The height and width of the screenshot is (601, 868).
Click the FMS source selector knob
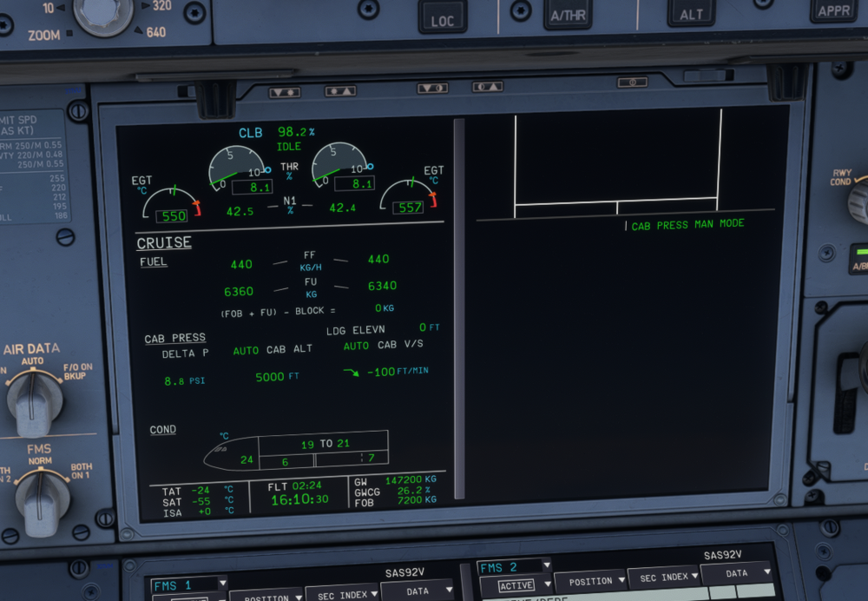tap(40, 500)
